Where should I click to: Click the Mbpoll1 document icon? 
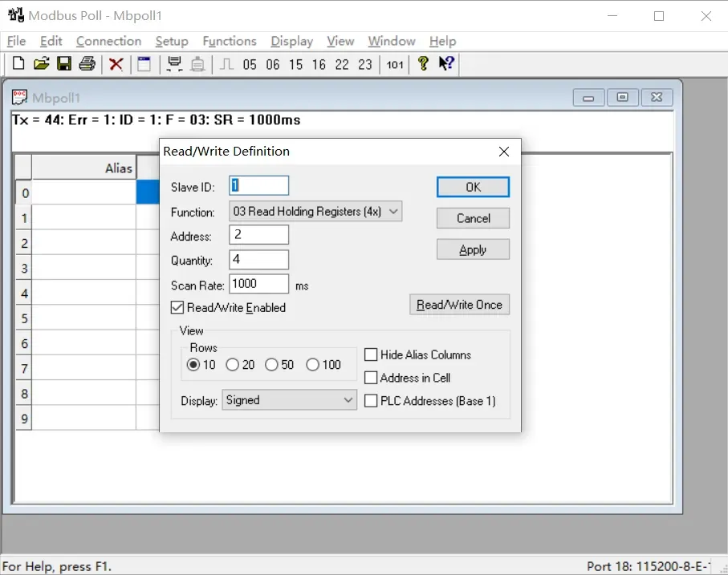(x=19, y=97)
